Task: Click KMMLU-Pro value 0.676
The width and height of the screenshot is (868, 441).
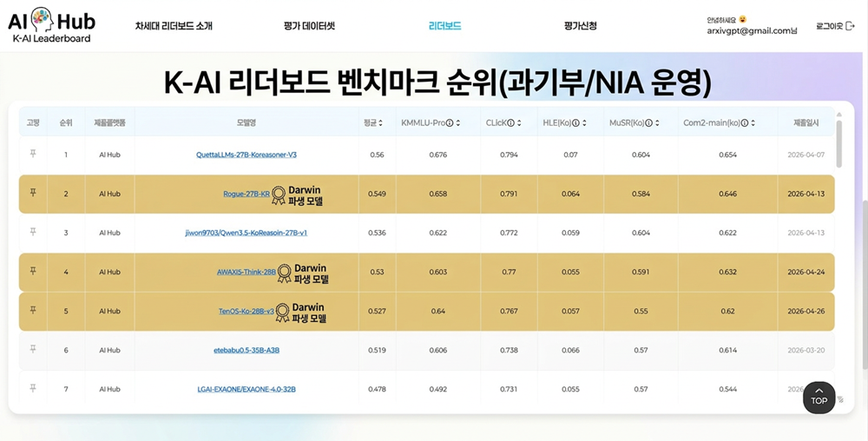Action: tap(437, 155)
